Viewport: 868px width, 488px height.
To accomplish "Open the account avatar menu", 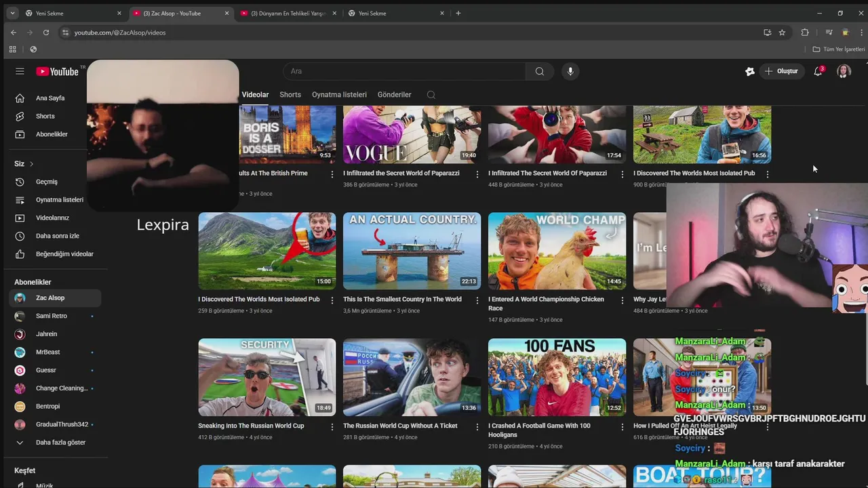I will (x=844, y=71).
